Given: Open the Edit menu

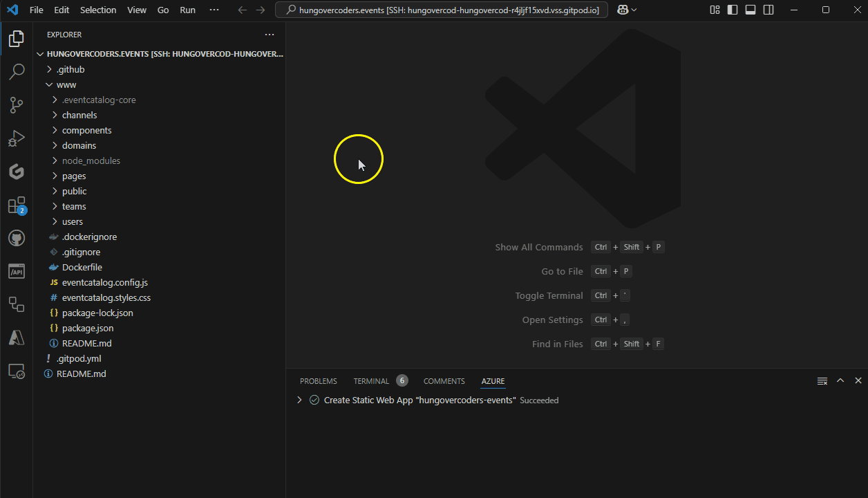Looking at the screenshot, I should click(x=62, y=10).
